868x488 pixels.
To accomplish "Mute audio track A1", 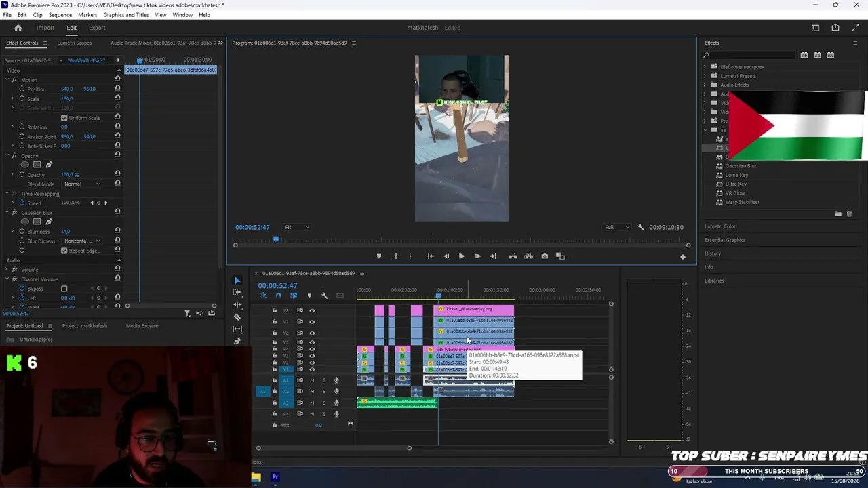I will 312,380.
